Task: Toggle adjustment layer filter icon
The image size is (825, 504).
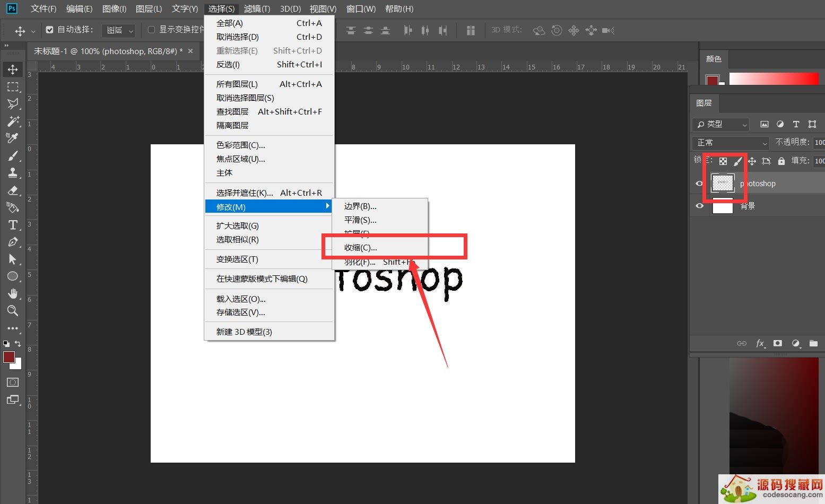Action: click(780, 124)
